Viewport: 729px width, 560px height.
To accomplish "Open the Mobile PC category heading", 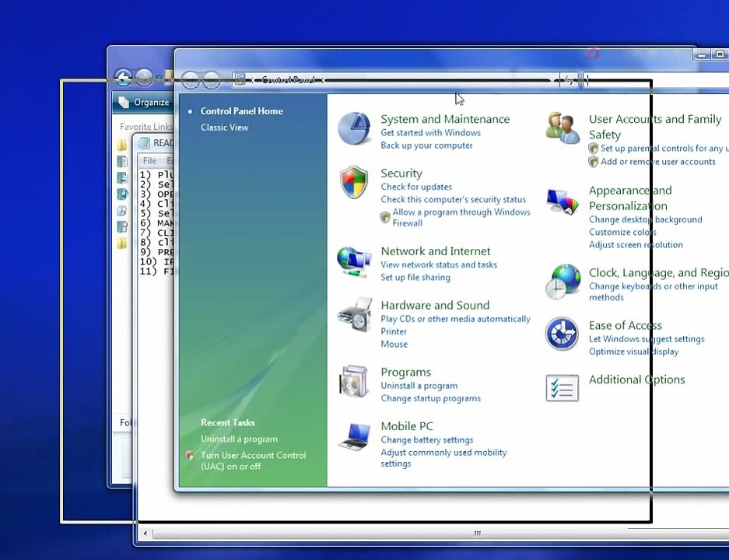I will pos(406,425).
